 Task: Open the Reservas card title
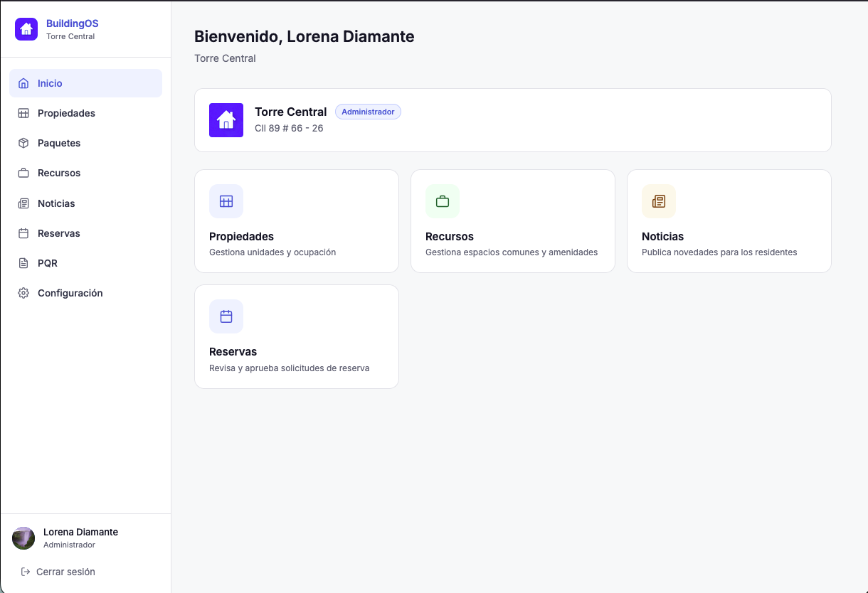tap(233, 352)
